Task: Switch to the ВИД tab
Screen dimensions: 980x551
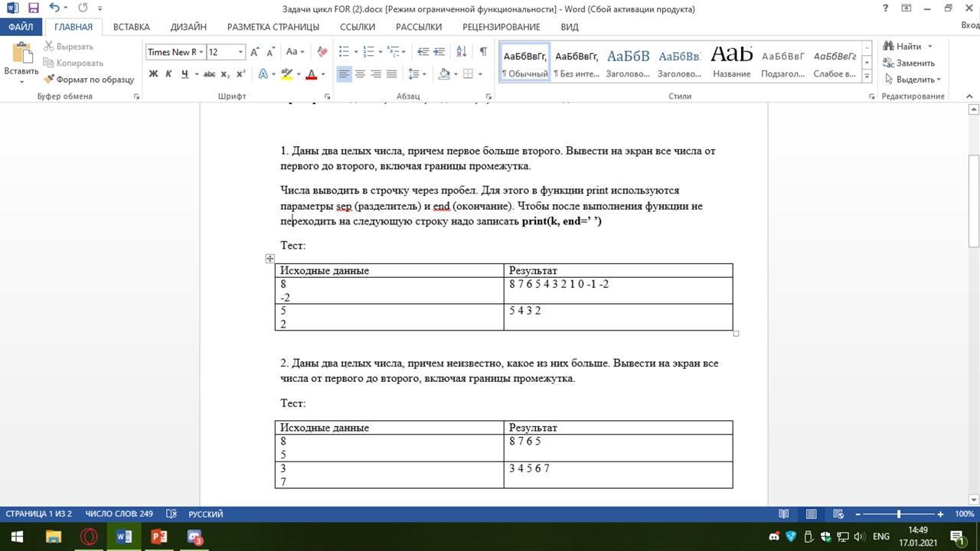Action: click(x=570, y=27)
